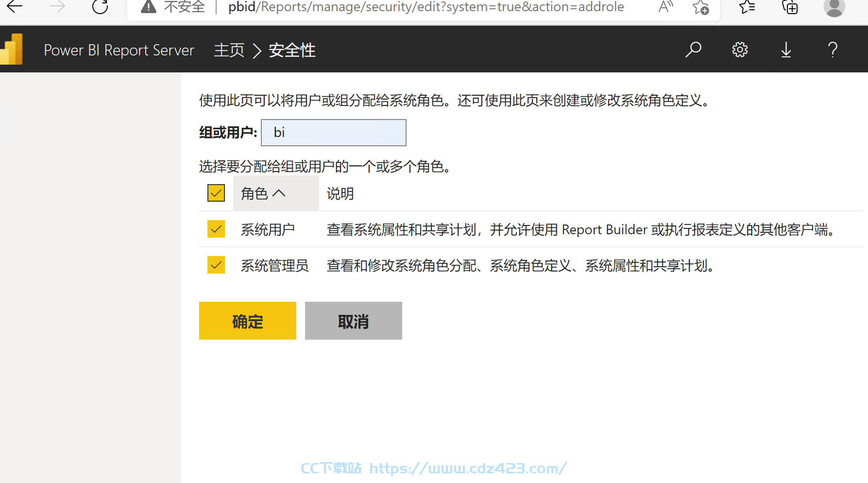Click the 说明 column header
Viewport: 868px width, 483px height.
(340, 193)
